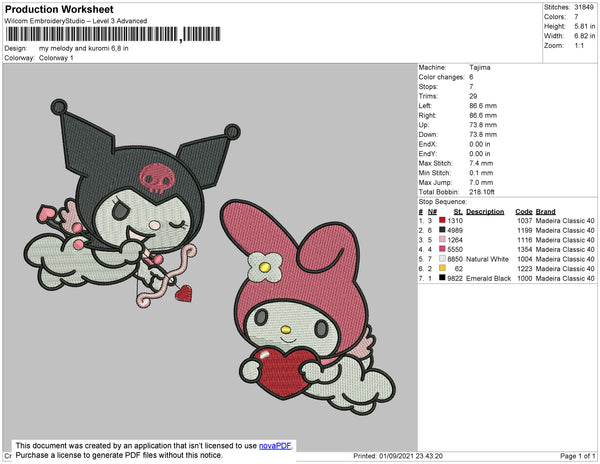Image resolution: width=600 pixels, height=464 pixels.
Task: Click the Color changes value '6'
Action: pos(471,77)
